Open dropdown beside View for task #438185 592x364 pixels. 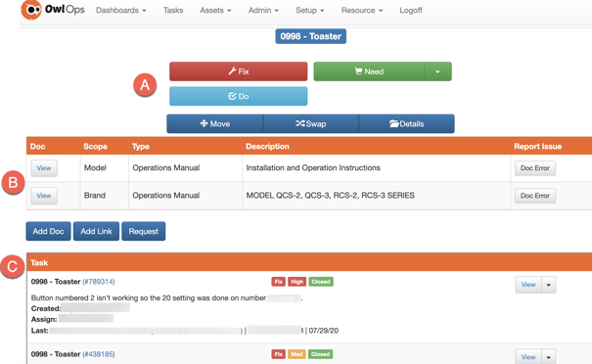(x=549, y=357)
